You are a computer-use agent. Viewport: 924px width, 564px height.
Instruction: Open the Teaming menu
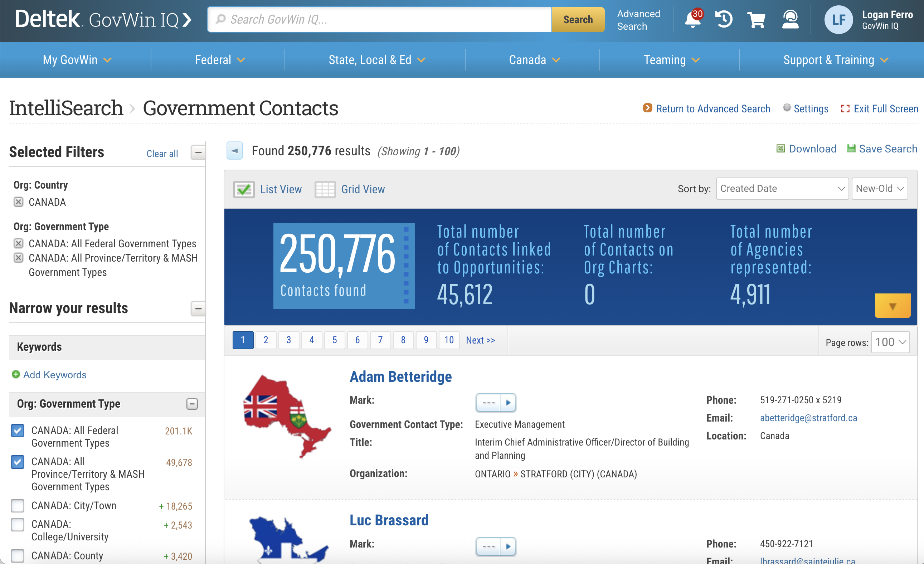pos(672,60)
